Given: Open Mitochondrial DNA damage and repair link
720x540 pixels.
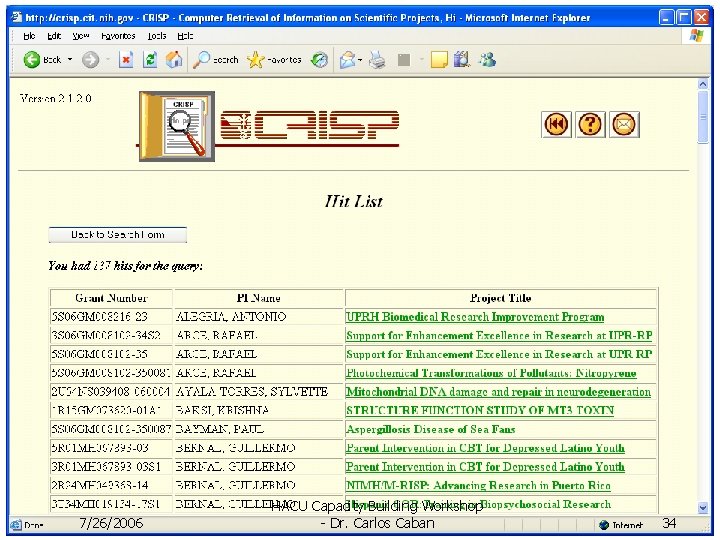Looking at the screenshot, I should (x=498, y=392).
